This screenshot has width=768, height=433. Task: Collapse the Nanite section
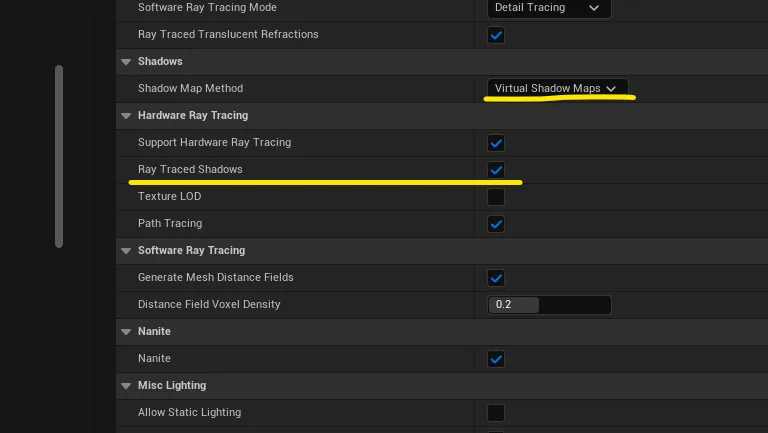click(126, 332)
